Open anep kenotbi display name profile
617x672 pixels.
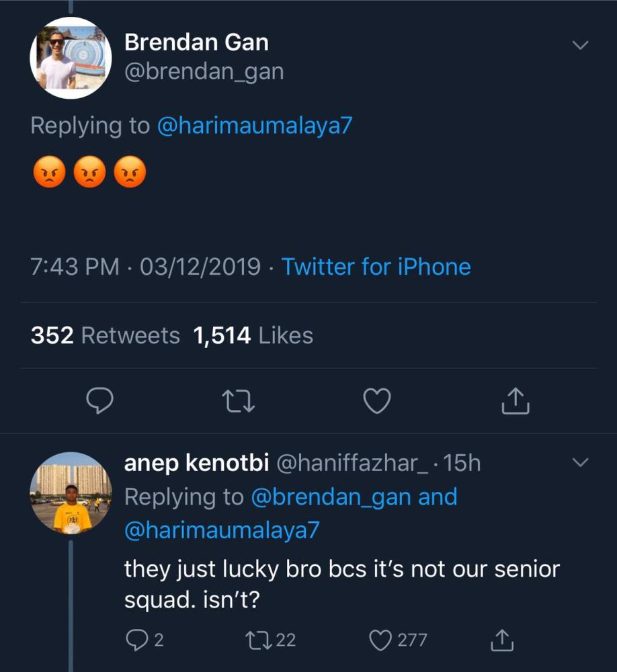coord(197,463)
